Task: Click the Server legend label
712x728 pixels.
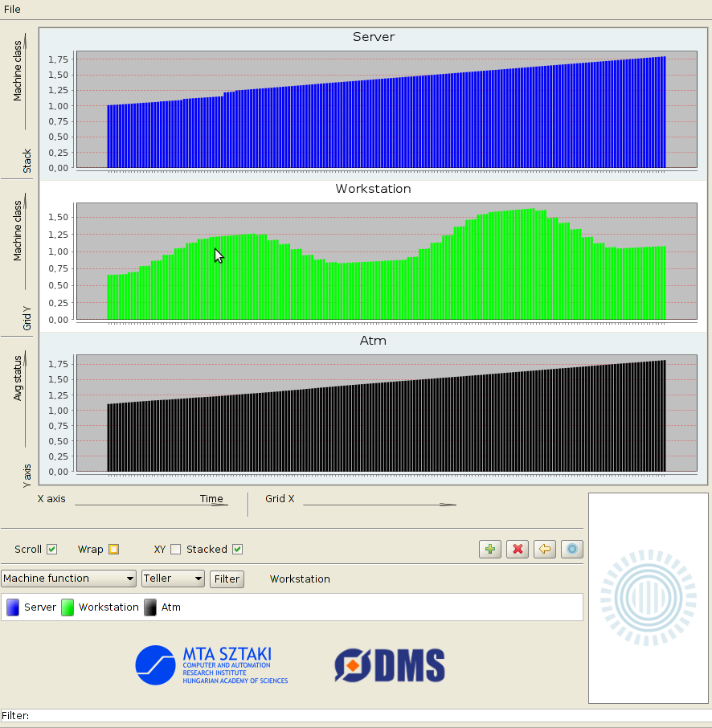Action: (x=40, y=607)
